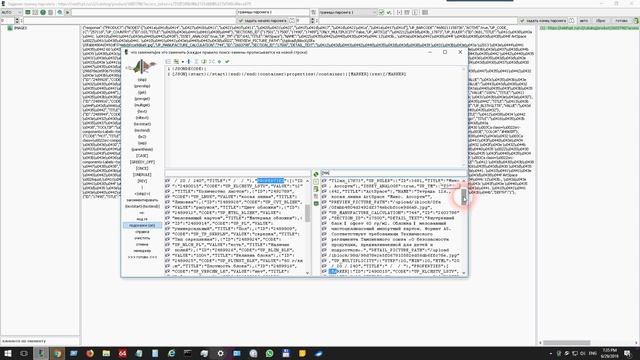Insert the {get} token from the dialog list
This screenshot has height=360, width=640.
coord(142,92)
